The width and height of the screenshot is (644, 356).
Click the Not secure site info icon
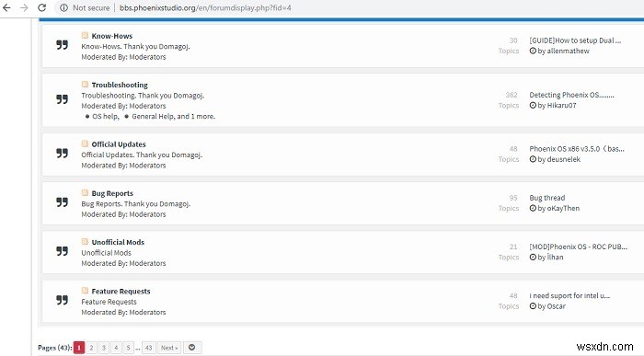pyautogui.click(x=63, y=7)
